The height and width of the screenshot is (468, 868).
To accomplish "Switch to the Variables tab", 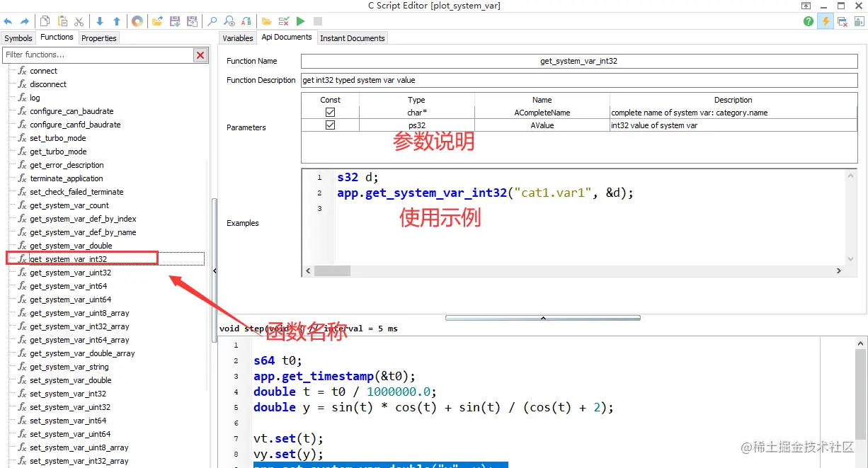I will (x=238, y=38).
